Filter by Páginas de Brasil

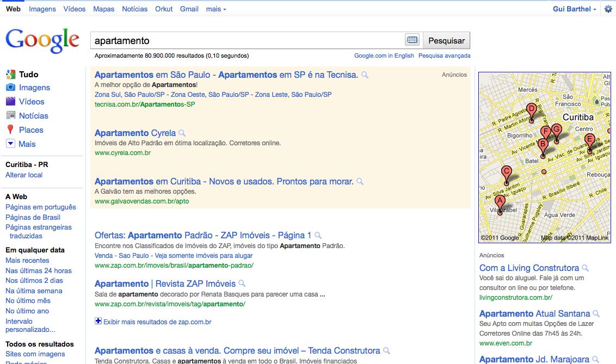[x=33, y=217]
